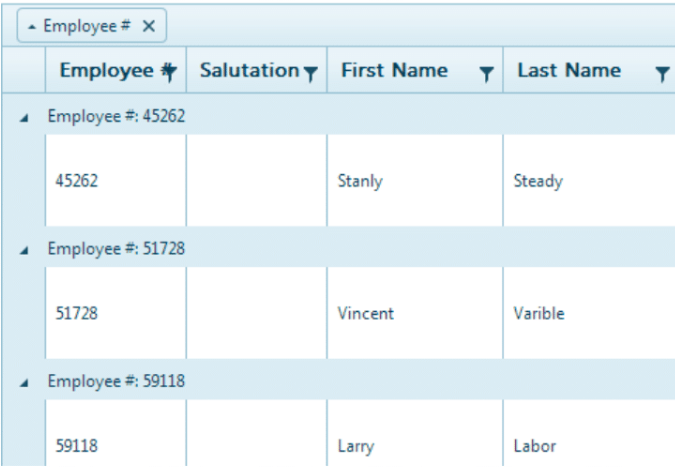Sort by Salutation column header
The image size is (675, 467).
pyautogui.click(x=249, y=70)
